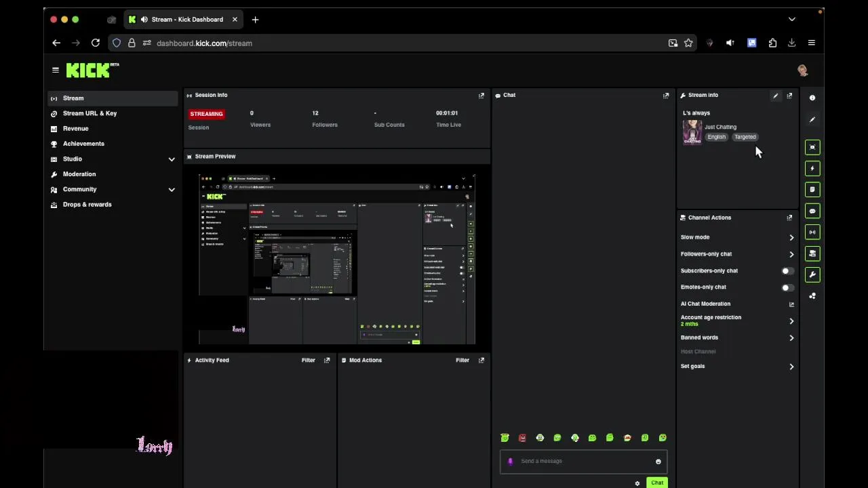Click the Send a message field
Image resolution: width=868 pixels, height=488 pixels.
click(583, 462)
